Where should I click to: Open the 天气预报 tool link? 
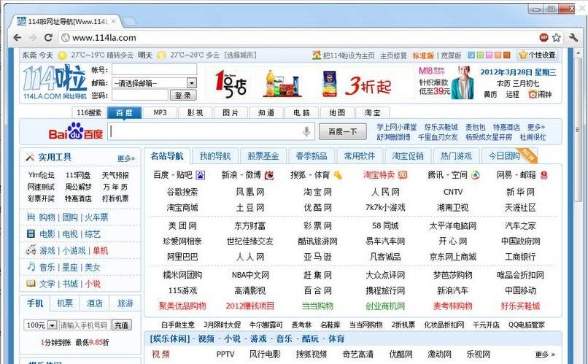click(x=115, y=175)
